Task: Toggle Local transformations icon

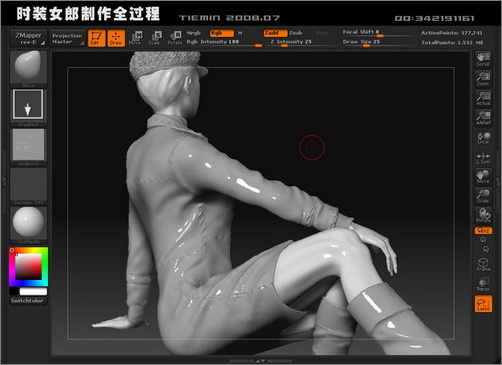Action: coord(483,138)
